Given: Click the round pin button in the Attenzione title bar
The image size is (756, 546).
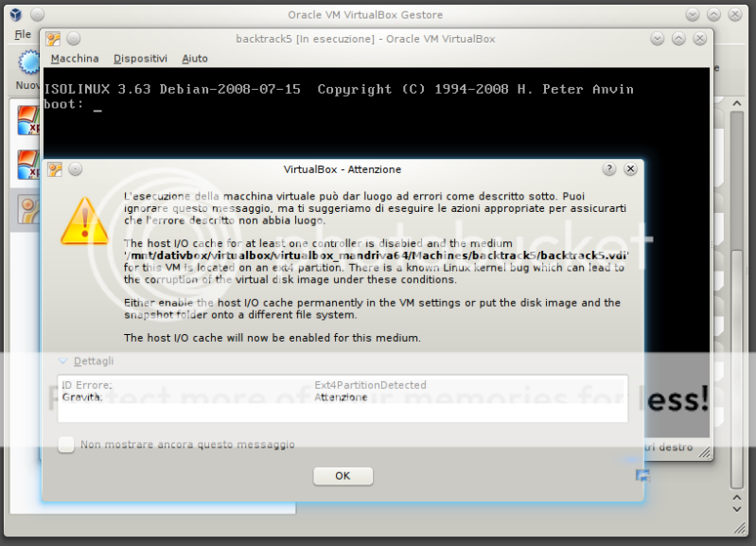Looking at the screenshot, I should [x=75, y=168].
